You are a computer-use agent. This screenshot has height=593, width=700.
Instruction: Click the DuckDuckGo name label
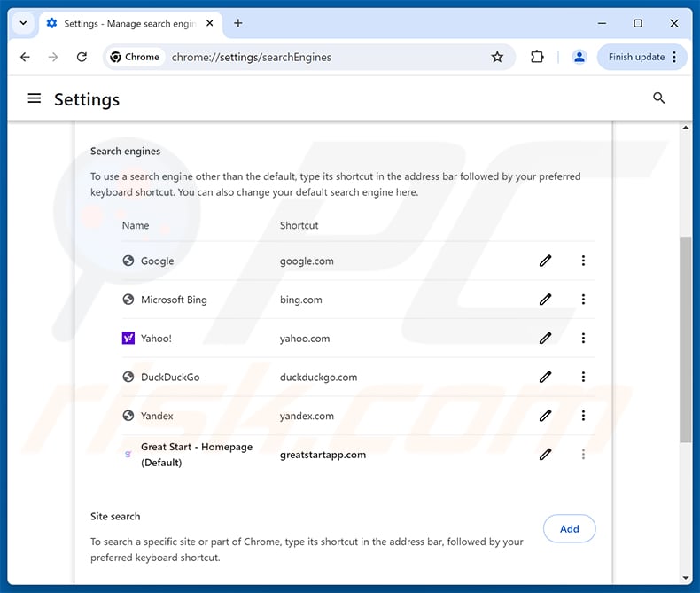coord(170,377)
